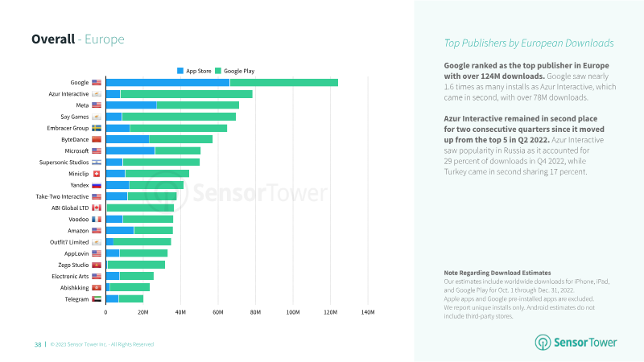The width and height of the screenshot is (644, 362).
Task: Click the Sensor Tower logo at bottom right
Action: [576, 342]
